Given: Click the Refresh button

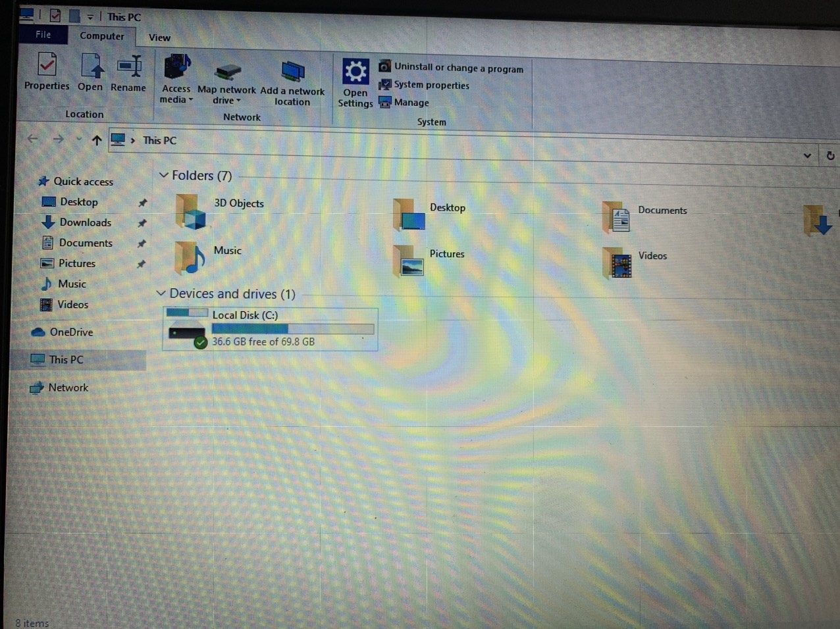Looking at the screenshot, I should click(x=830, y=156).
